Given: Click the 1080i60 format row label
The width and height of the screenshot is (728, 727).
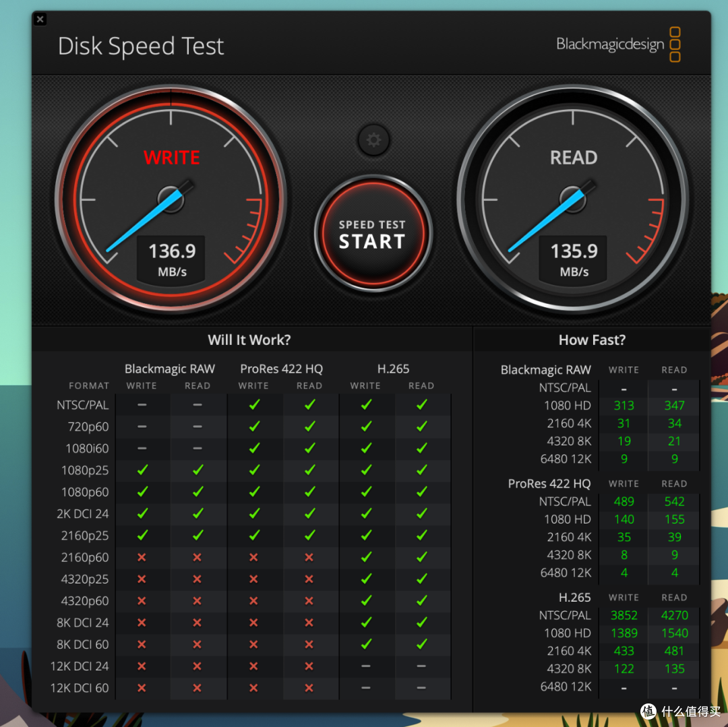Looking at the screenshot, I should point(87,449).
